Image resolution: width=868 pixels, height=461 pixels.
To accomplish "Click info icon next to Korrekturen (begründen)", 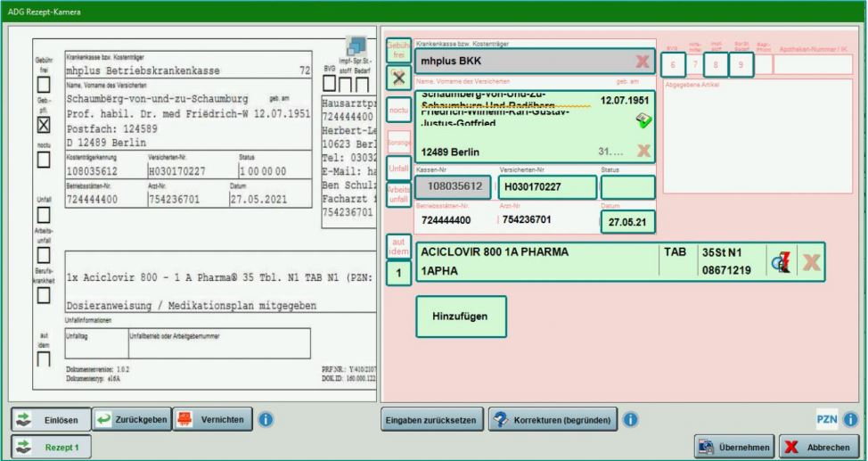I will (631, 419).
